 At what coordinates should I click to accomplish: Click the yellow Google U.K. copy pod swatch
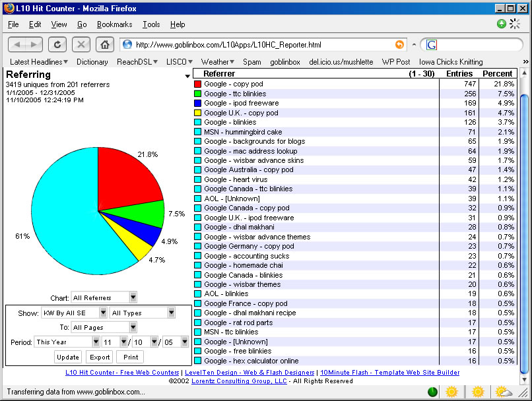[197, 113]
